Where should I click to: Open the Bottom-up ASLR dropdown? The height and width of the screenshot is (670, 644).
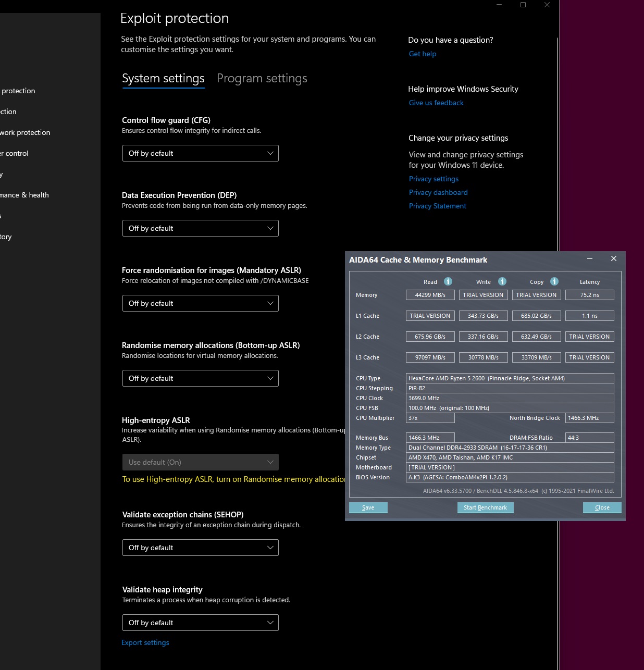pos(201,378)
